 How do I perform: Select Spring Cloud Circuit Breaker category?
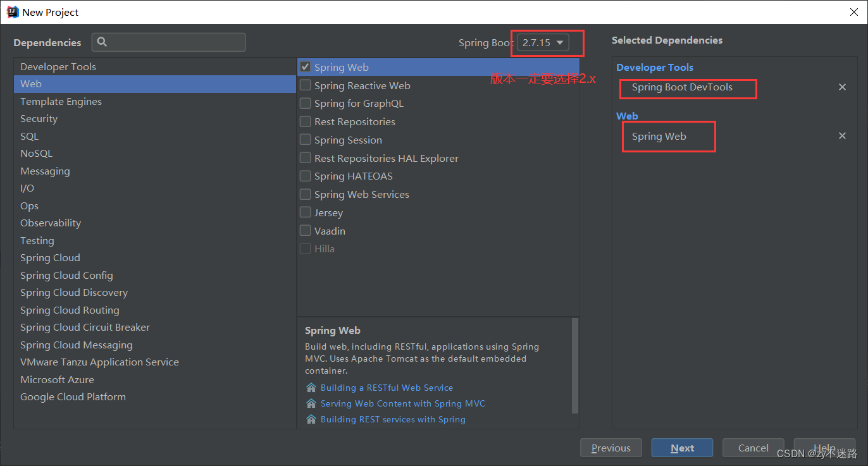[x=155, y=328]
